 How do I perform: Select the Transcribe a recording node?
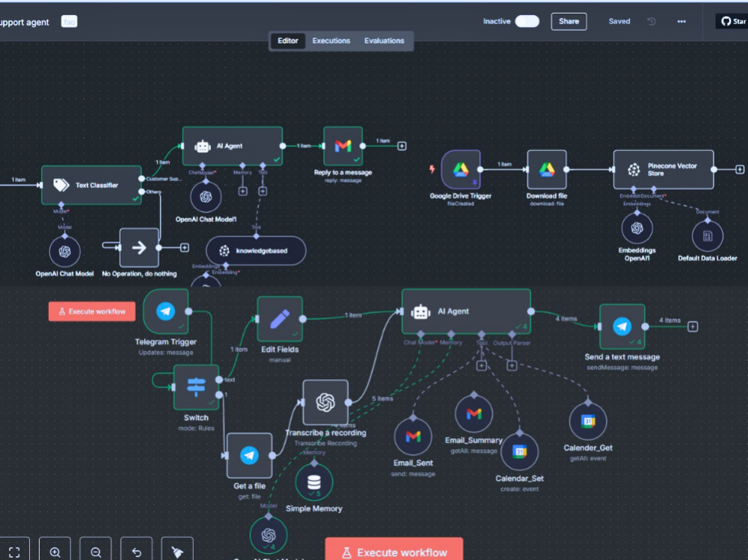coord(325,402)
